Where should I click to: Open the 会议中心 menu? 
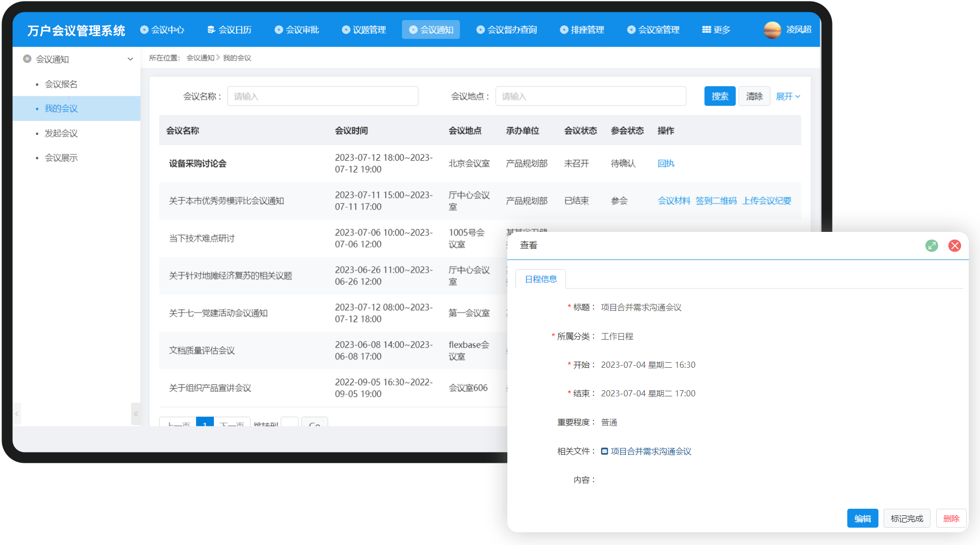pyautogui.click(x=162, y=30)
